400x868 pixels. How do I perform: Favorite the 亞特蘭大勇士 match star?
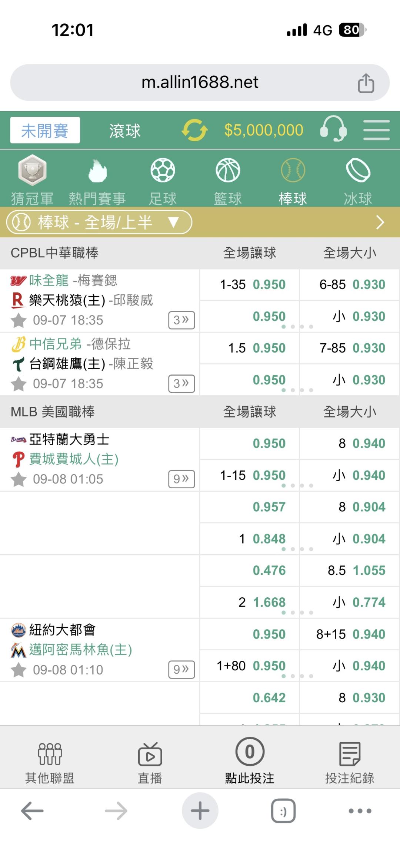coord(19,479)
